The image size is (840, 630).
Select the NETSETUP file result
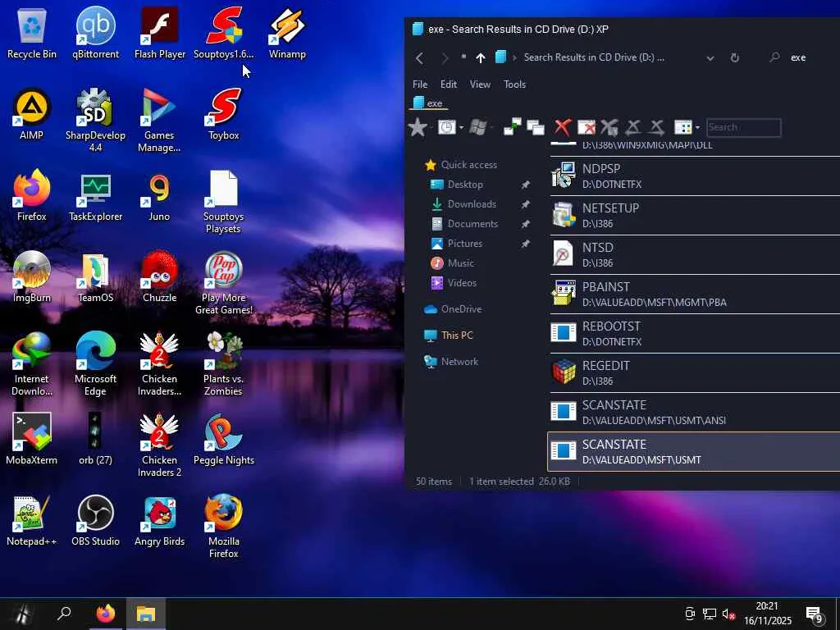click(695, 216)
